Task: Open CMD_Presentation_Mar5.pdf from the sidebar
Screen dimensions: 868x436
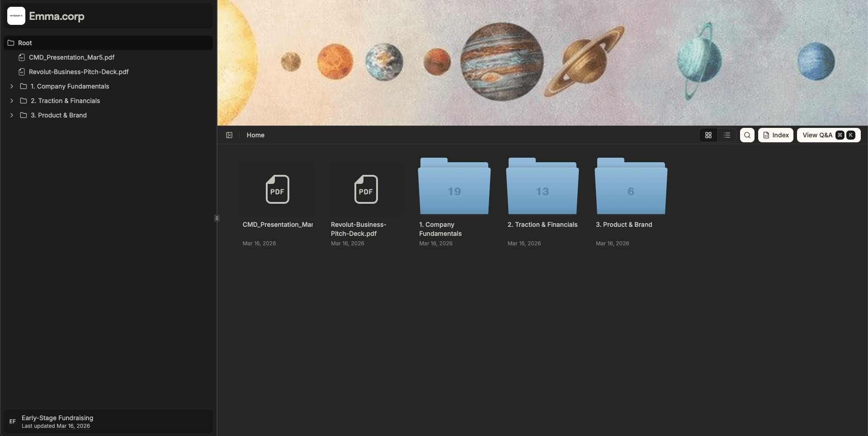Action: (71, 57)
